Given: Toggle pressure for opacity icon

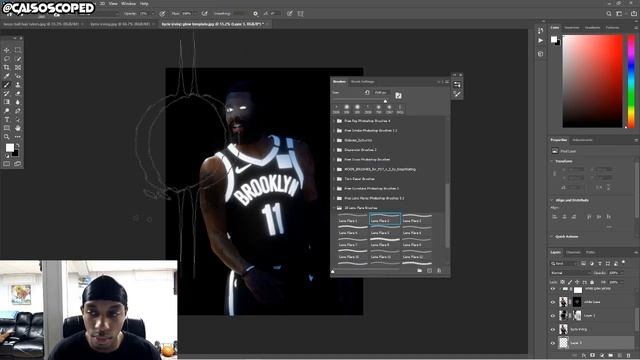Looking at the screenshot, I should point(162,13).
